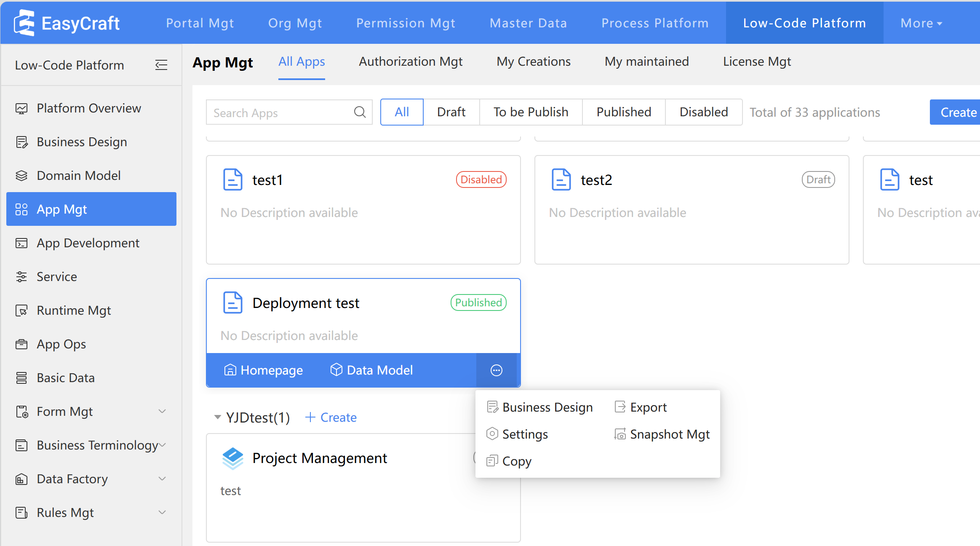This screenshot has height=546, width=980.
Task: Click the Project Management layered icon
Action: [232, 458]
